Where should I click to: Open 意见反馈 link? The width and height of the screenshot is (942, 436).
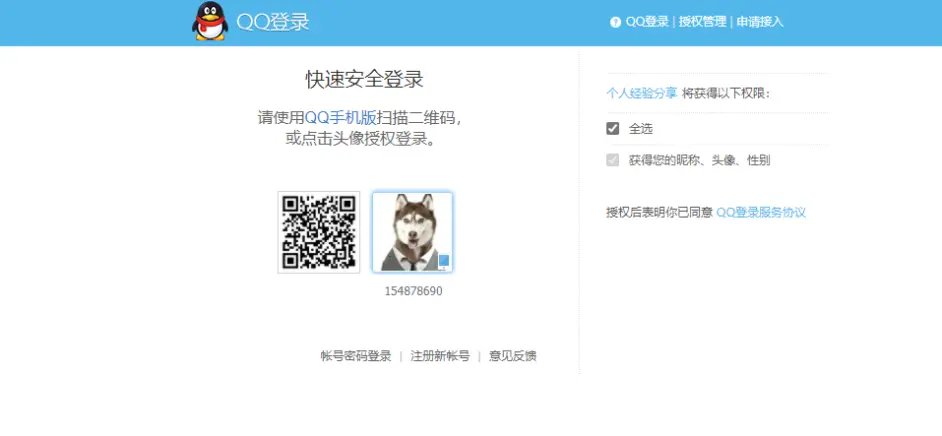(512, 356)
